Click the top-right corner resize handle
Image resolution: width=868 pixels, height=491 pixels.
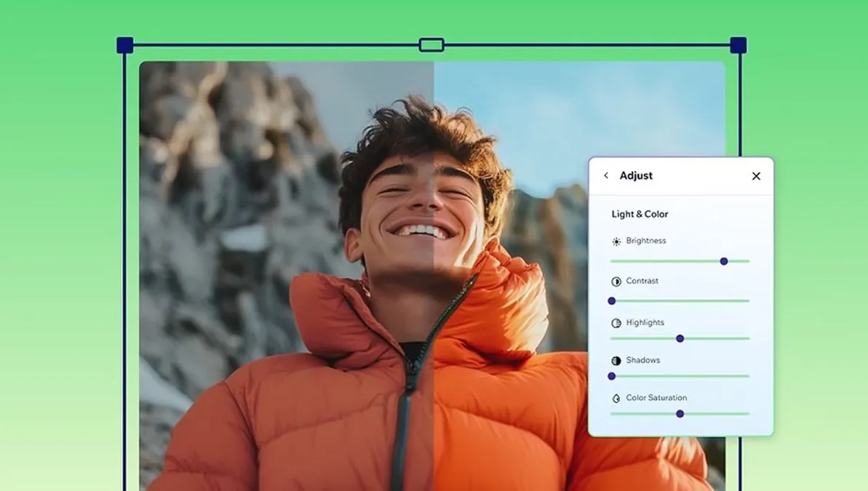738,45
